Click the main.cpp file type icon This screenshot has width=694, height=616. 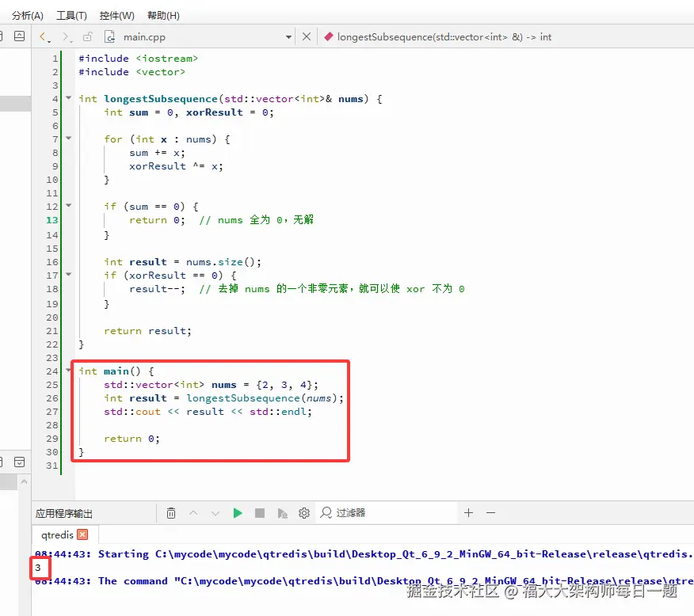[x=109, y=36]
